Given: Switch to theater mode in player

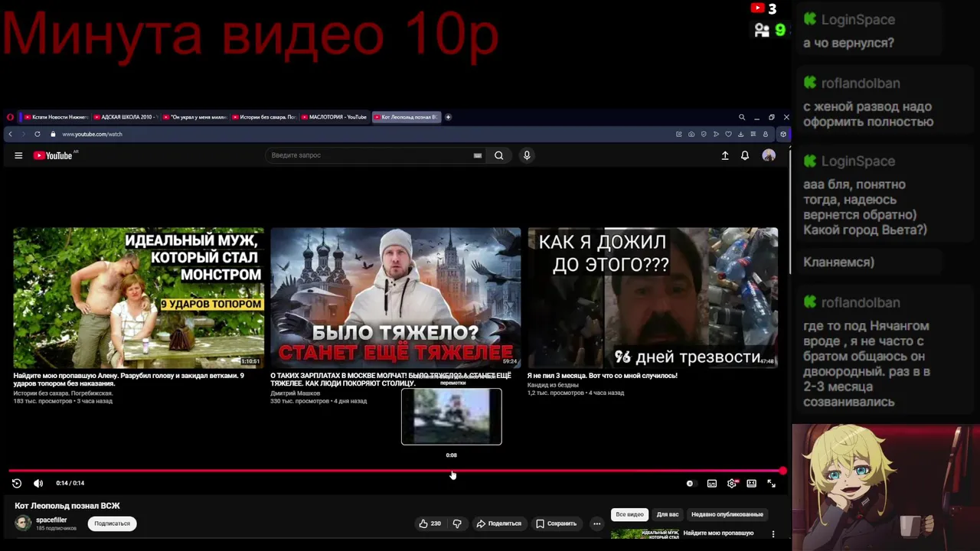Looking at the screenshot, I should tap(752, 483).
